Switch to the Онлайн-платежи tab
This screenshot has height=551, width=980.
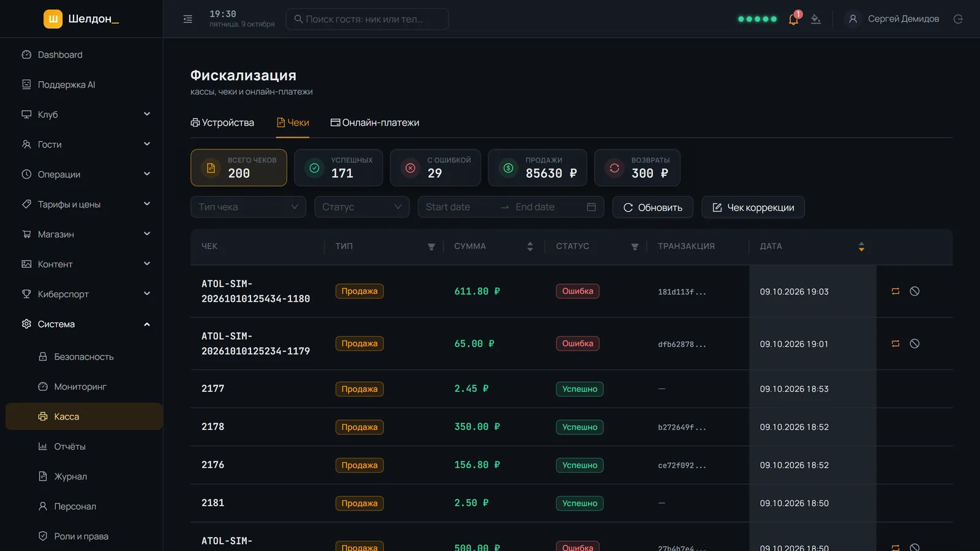(x=375, y=122)
